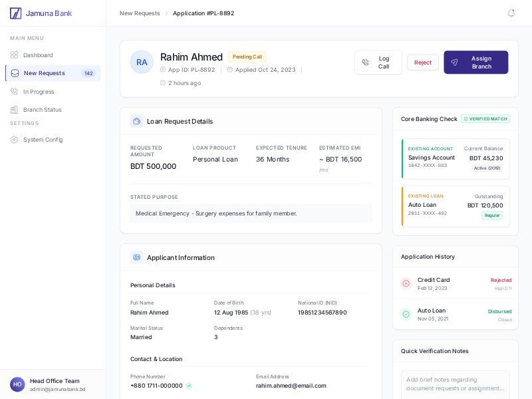Click the notification bell icon
Screen dimensions: 532x399
pyautogui.click(x=511, y=13)
